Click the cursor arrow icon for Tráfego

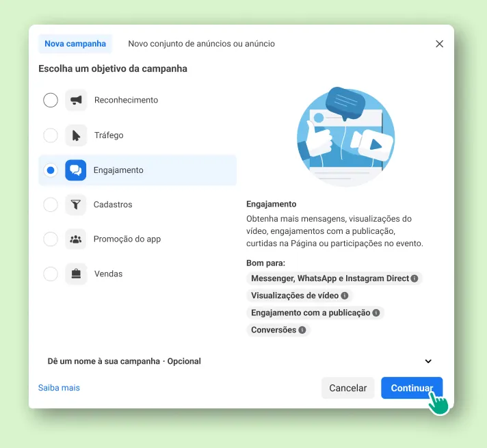pos(76,135)
